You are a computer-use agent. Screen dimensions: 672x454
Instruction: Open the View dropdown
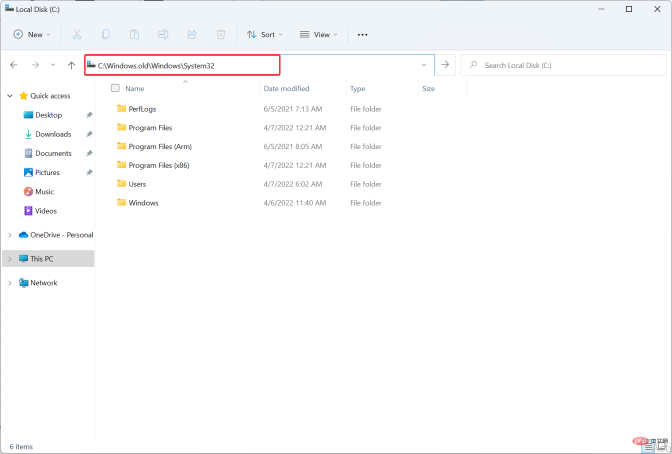318,35
